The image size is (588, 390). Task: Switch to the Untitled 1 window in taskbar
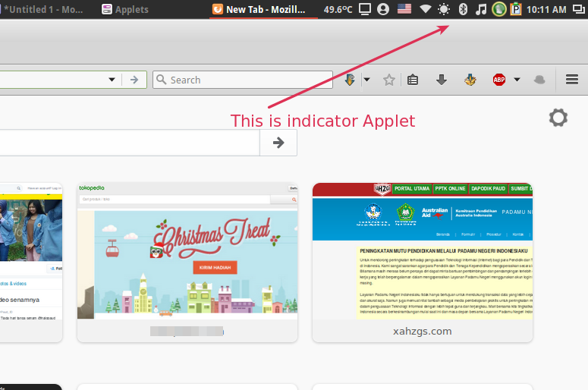pyautogui.click(x=42, y=10)
